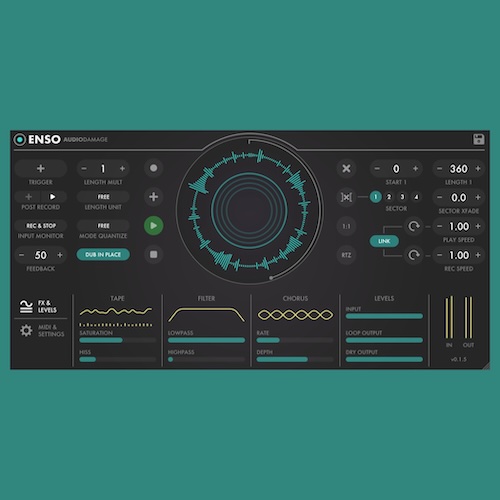Increase Sector Xfade value
This screenshot has height=500, width=500.
[478, 197]
